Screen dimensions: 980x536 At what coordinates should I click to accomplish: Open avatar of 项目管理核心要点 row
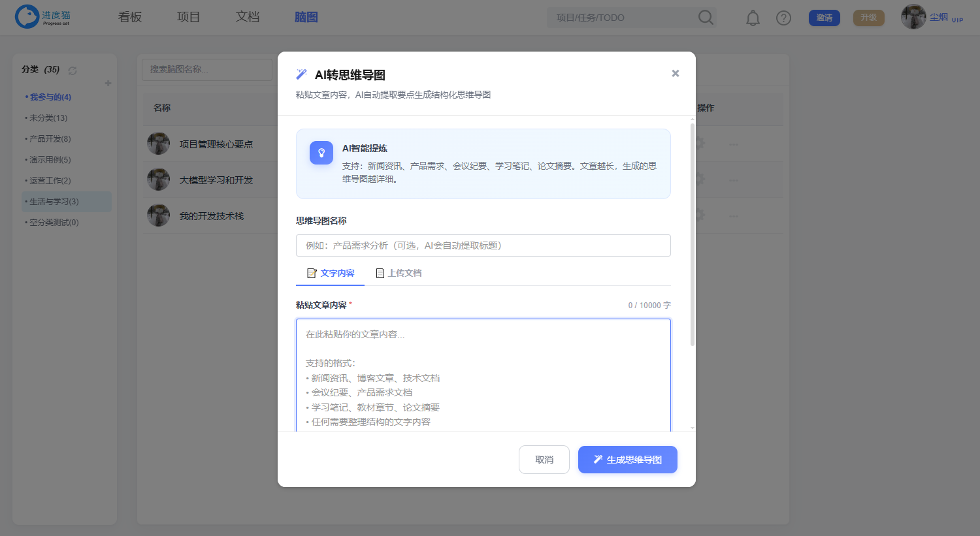pyautogui.click(x=158, y=144)
